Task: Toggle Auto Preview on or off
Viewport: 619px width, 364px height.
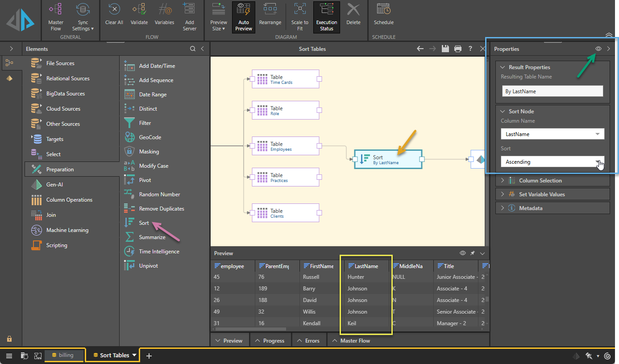Action: tap(244, 17)
